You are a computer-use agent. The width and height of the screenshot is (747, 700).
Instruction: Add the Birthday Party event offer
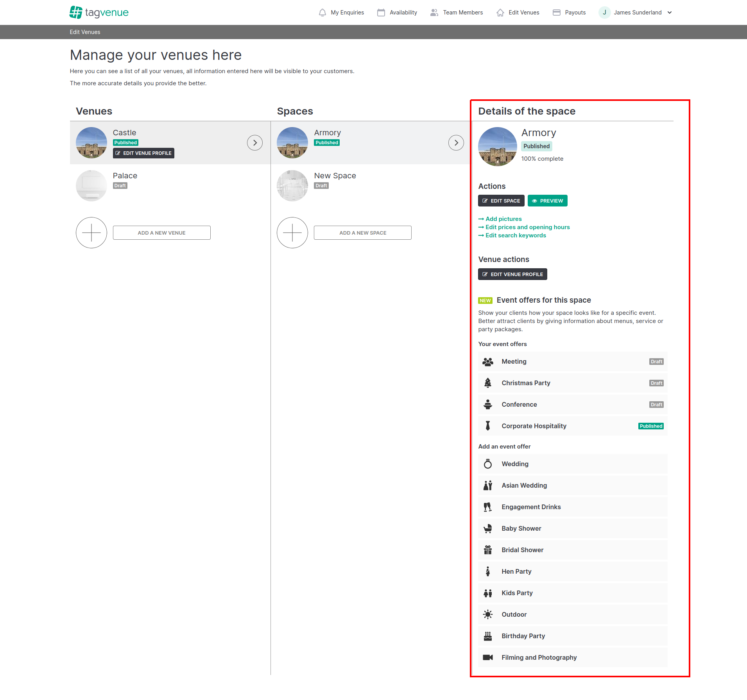pos(573,636)
